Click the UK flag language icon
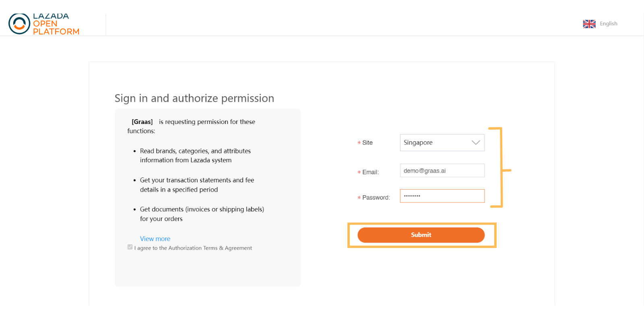Viewport: 644px width, 322px height. (589, 24)
